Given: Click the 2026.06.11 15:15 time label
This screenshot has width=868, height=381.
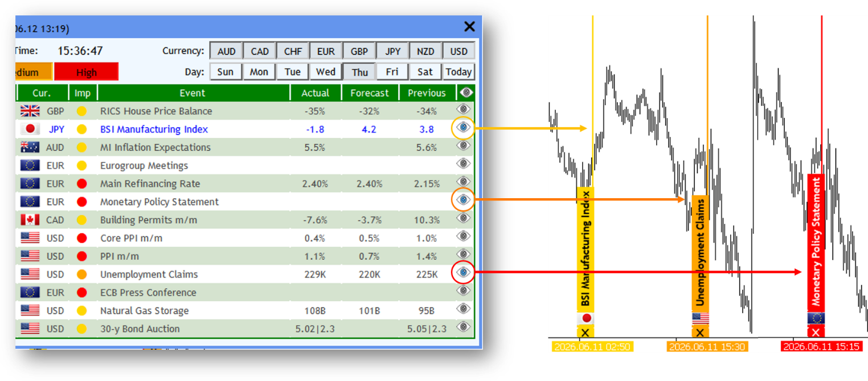Looking at the screenshot, I should click(822, 346).
